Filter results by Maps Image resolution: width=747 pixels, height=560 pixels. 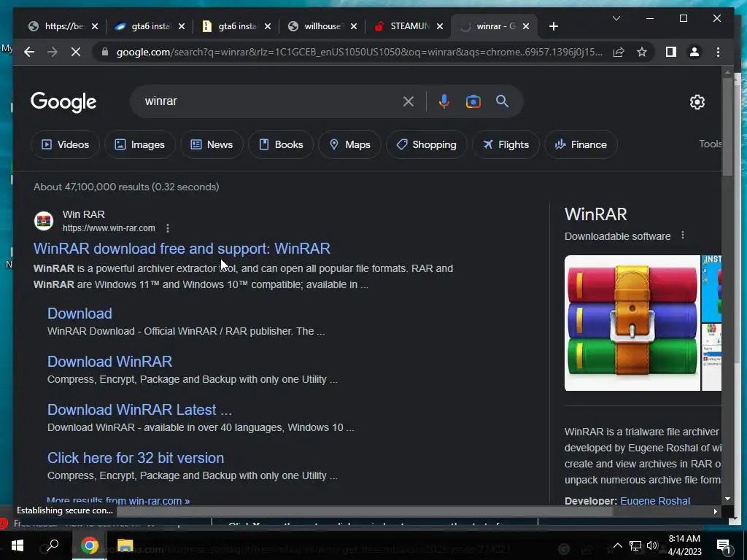(x=349, y=144)
